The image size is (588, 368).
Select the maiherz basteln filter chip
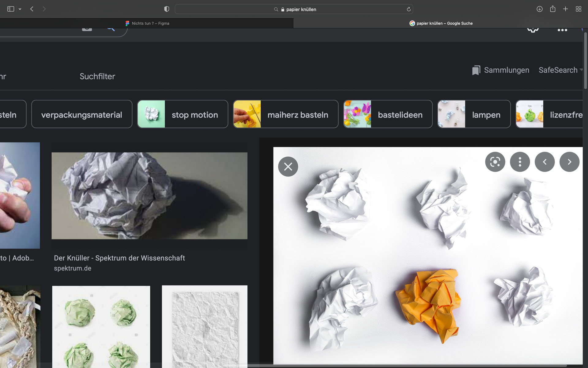click(x=286, y=114)
